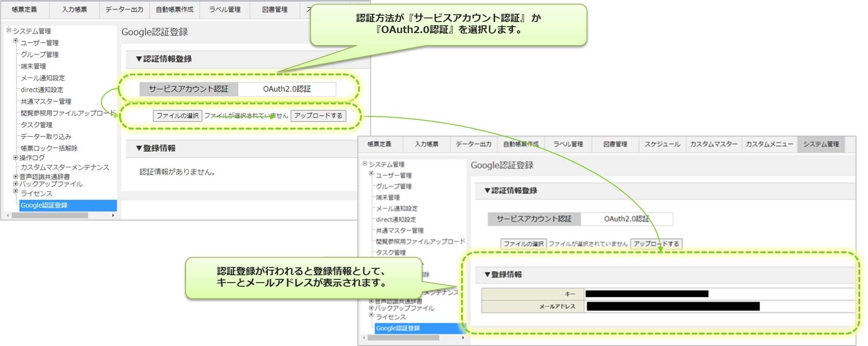Open the 図書管理 tab in right window
The image size is (868, 346).
click(615, 144)
